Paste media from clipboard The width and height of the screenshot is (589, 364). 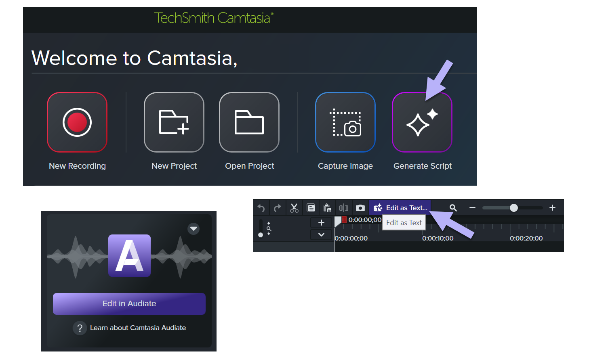coord(327,208)
